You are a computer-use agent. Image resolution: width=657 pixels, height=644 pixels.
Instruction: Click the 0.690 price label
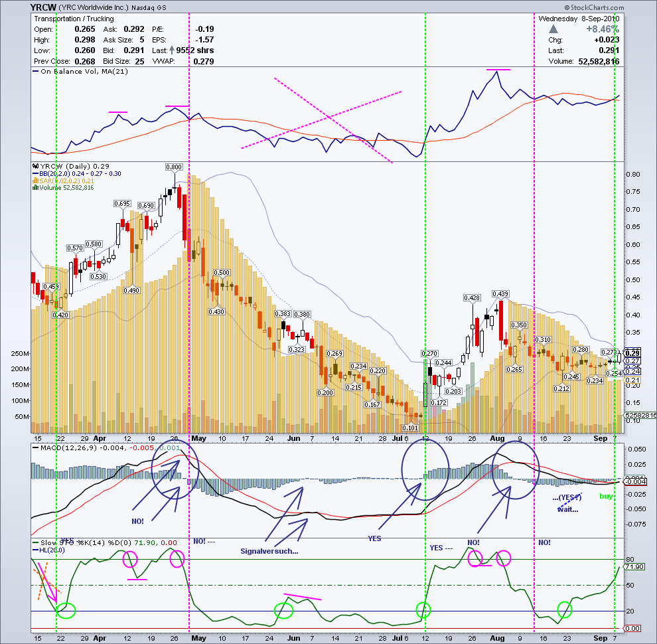point(146,205)
